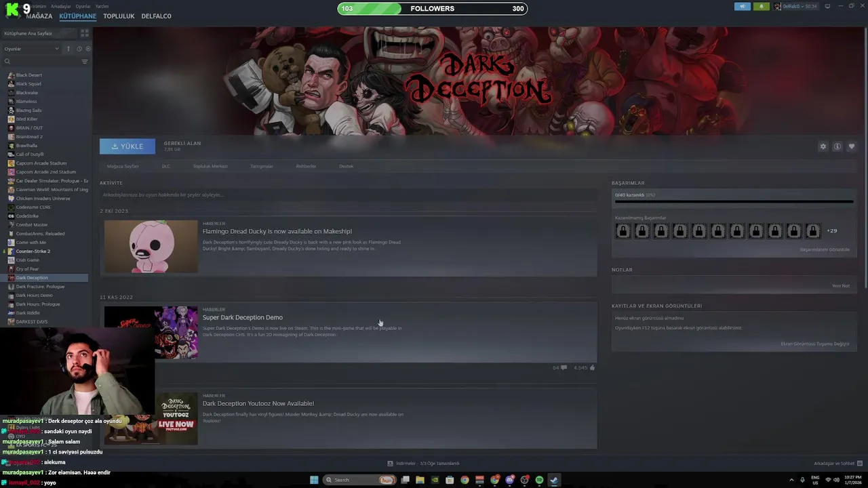Open Dark Deception Youtooz news title

coord(258,403)
